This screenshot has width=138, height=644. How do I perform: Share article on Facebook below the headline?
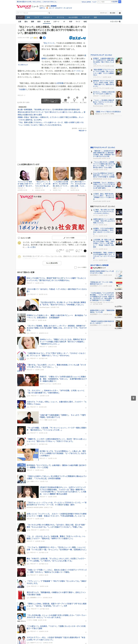tap(44, 38)
